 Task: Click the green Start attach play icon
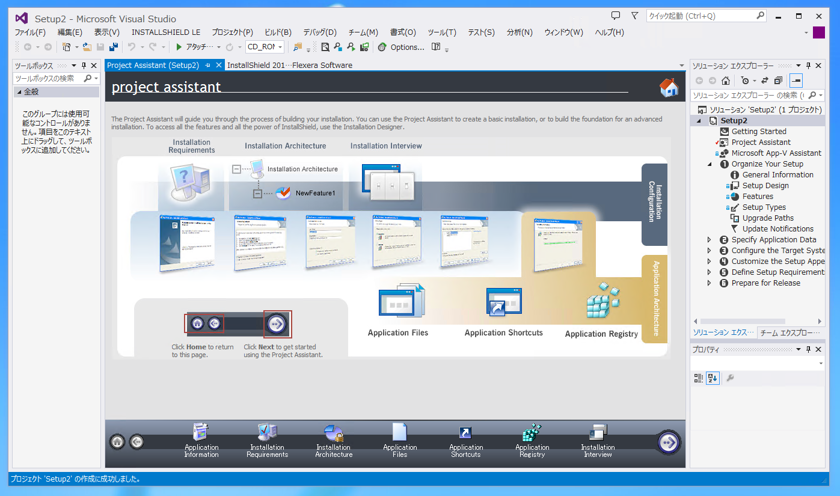point(179,47)
